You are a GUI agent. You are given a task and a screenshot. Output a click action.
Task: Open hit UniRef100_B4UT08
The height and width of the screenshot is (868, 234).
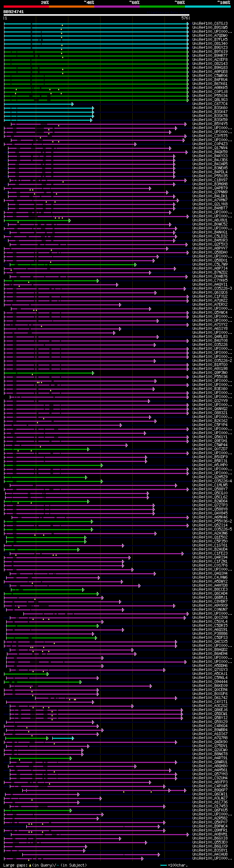coord(210,341)
